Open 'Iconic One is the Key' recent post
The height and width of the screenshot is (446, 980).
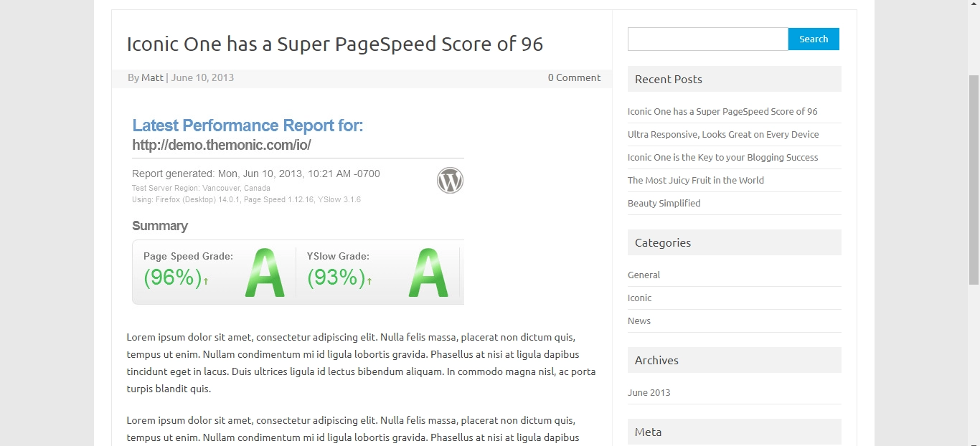(x=722, y=158)
